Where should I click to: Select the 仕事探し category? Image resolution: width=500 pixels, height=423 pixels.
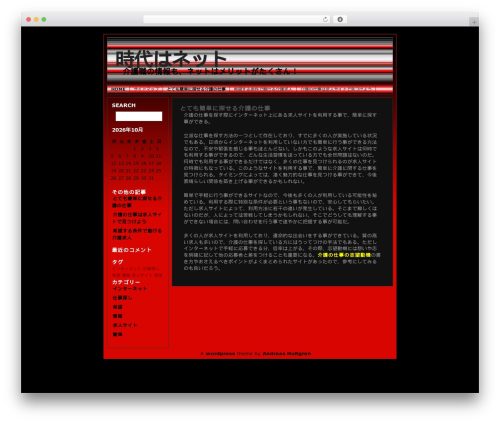122,298
